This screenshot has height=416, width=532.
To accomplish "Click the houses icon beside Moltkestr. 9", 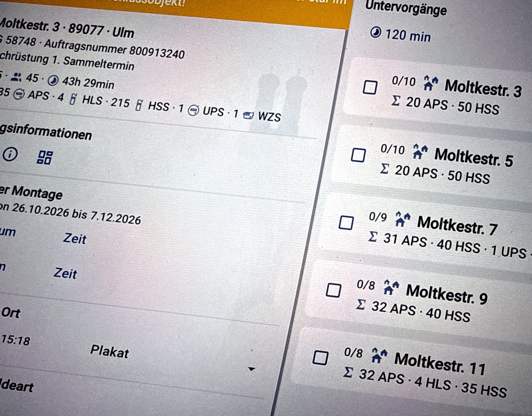I will point(391,287).
